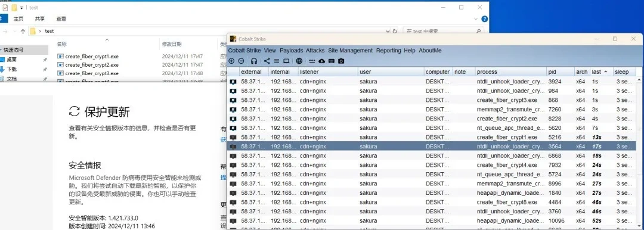Click beacon icon of pid 7260 row
644x230 pixels.
tap(233, 110)
